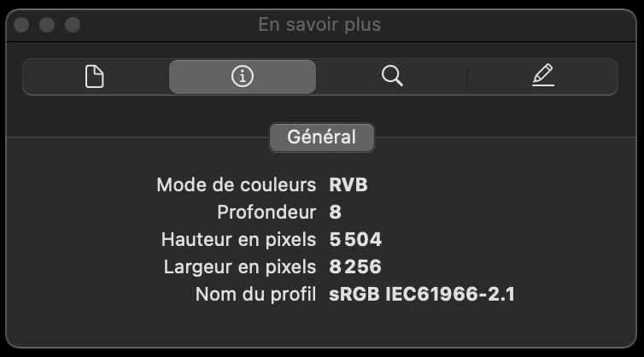The image size is (644, 357).
Task: Minimize the inspector window with middle button
Action: click(x=47, y=25)
